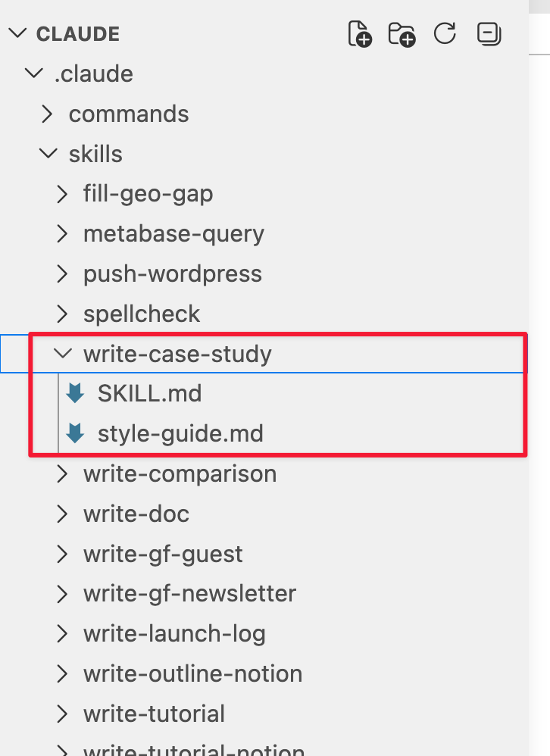The image size is (550, 756).
Task: Collapse the .claude folder chevron
Action: coord(33,73)
